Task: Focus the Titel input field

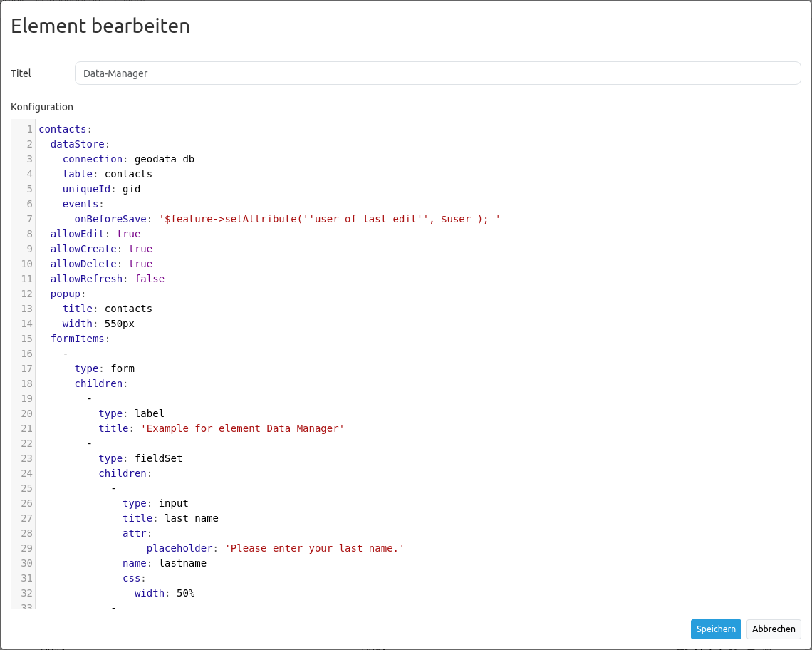Action: [x=437, y=73]
